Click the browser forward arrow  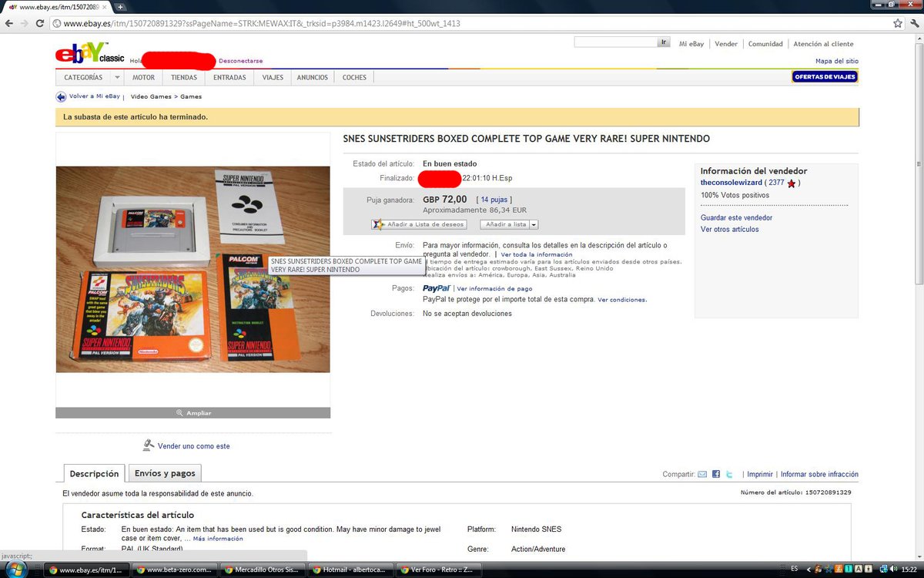[25, 24]
